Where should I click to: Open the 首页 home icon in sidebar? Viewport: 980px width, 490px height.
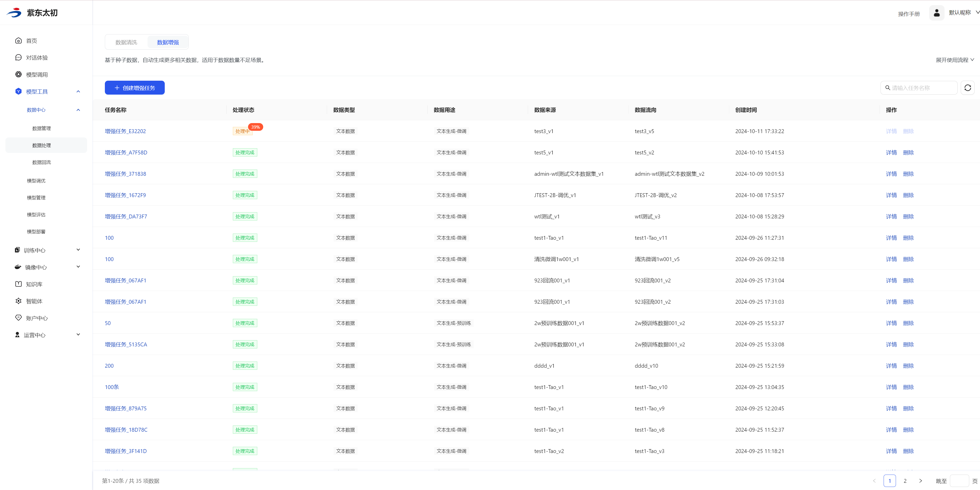pos(18,41)
